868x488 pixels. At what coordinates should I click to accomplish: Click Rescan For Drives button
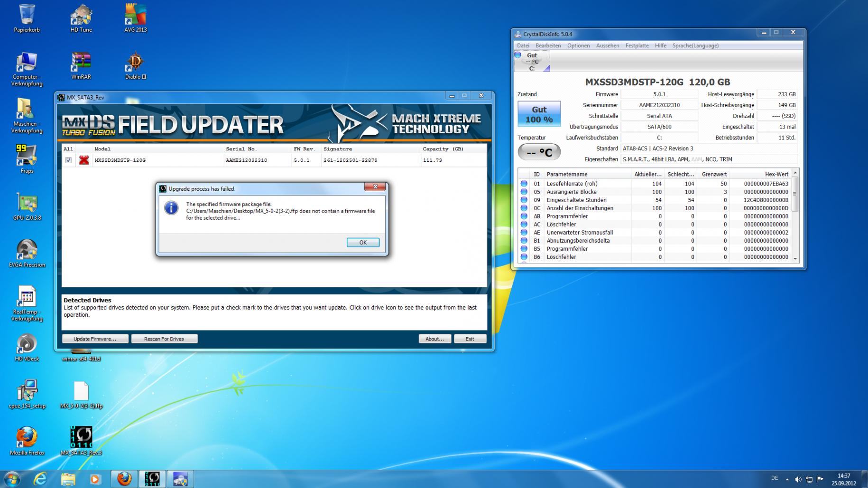point(164,339)
